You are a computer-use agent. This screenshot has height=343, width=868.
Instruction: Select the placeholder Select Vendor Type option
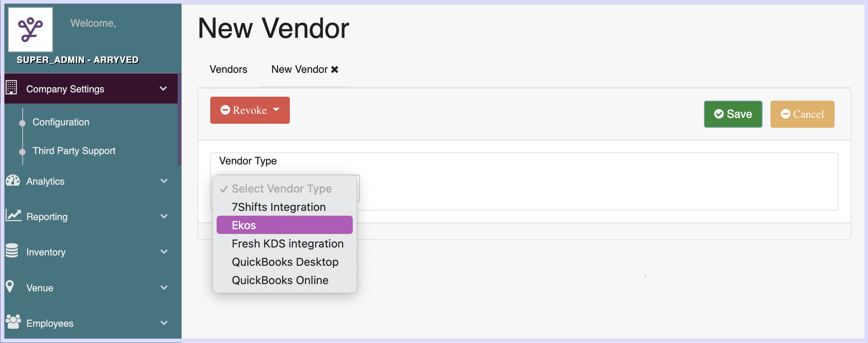point(285,189)
